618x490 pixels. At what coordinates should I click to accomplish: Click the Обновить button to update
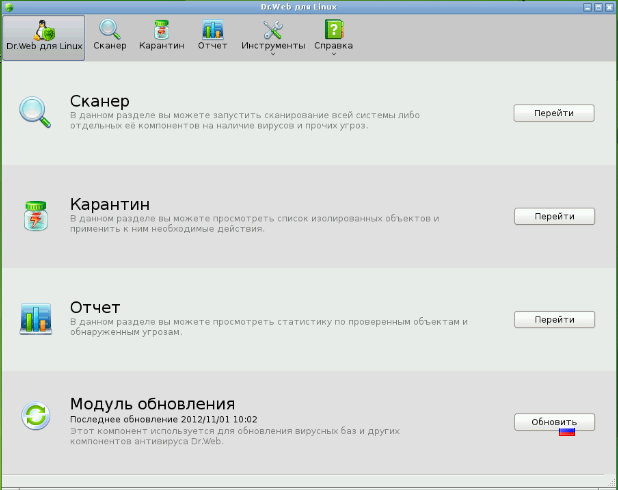coord(554,422)
